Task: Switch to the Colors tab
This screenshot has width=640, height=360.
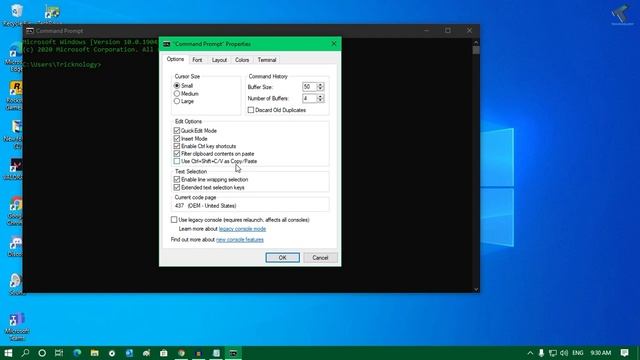Action: [x=242, y=60]
